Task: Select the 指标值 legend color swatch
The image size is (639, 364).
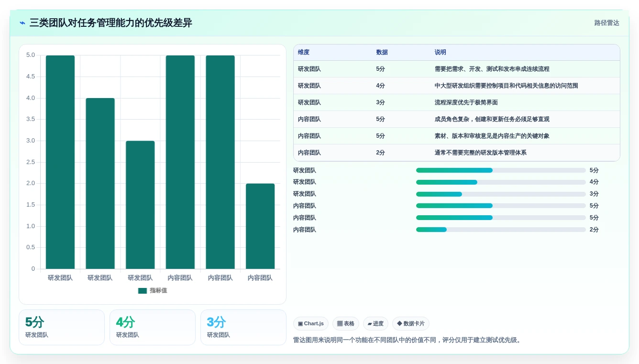Action: pos(143,290)
